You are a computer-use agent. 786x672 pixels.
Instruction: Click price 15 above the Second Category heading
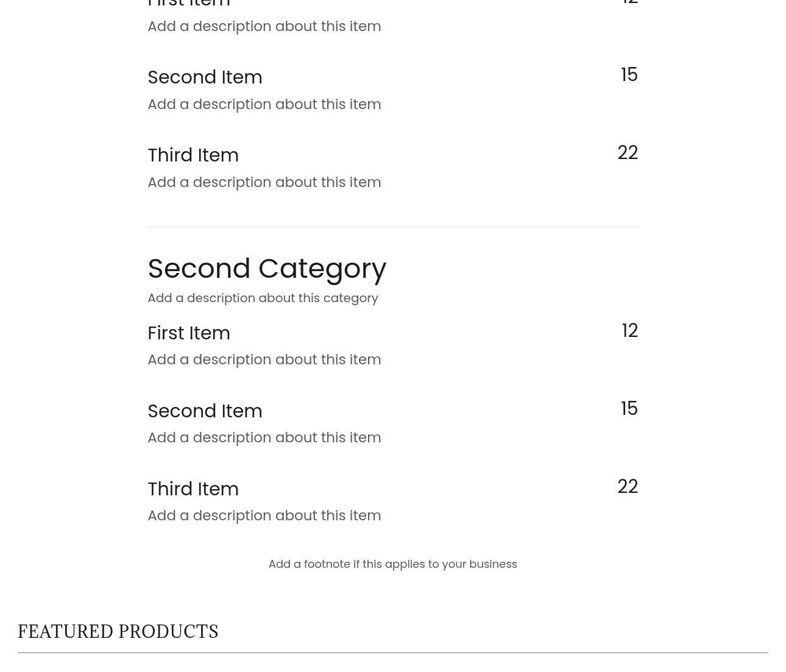coord(629,75)
